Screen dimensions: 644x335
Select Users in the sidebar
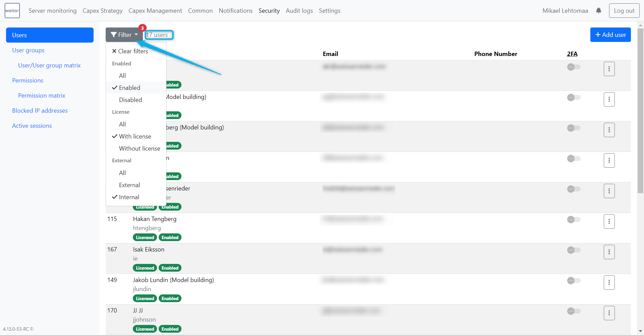pos(50,35)
